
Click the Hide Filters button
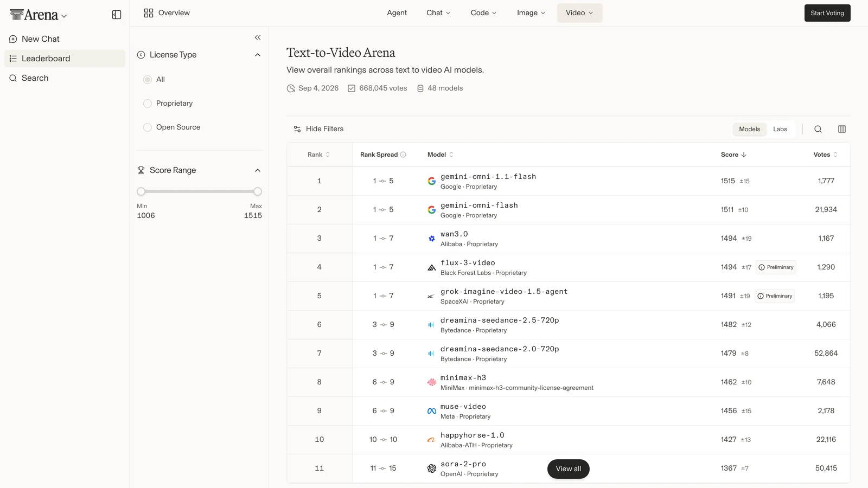[318, 129]
